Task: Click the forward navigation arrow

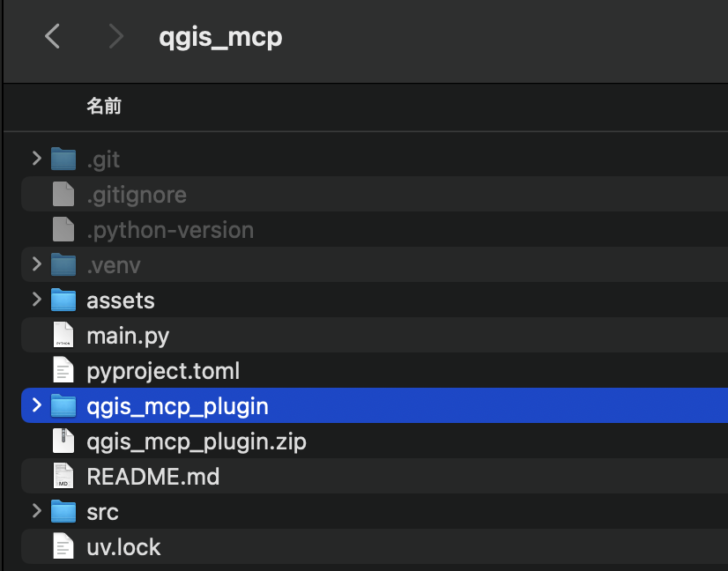Action: click(115, 37)
